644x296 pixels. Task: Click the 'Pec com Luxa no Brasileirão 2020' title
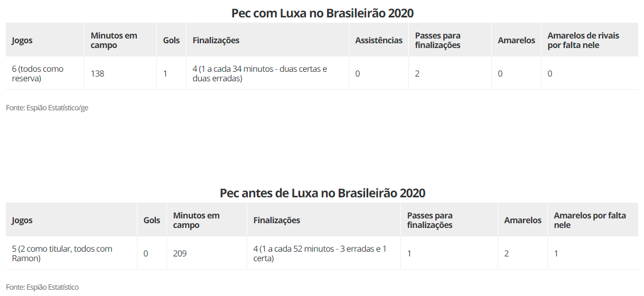pos(322,13)
